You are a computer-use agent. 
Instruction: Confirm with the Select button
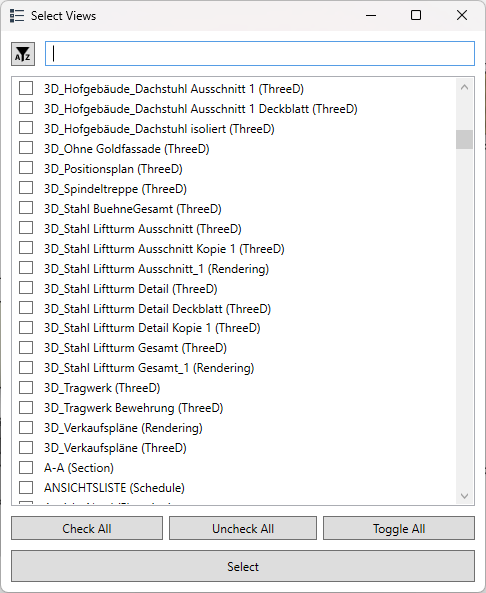click(x=243, y=566)
